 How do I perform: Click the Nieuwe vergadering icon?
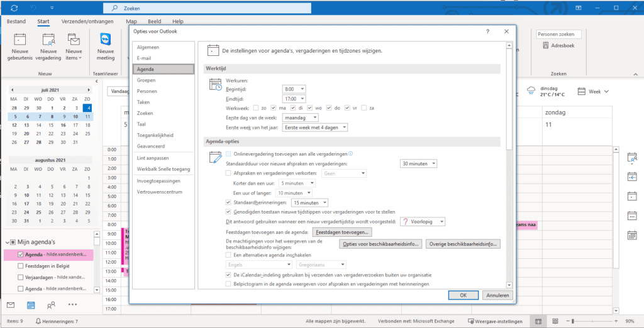(x=49, y=40)
